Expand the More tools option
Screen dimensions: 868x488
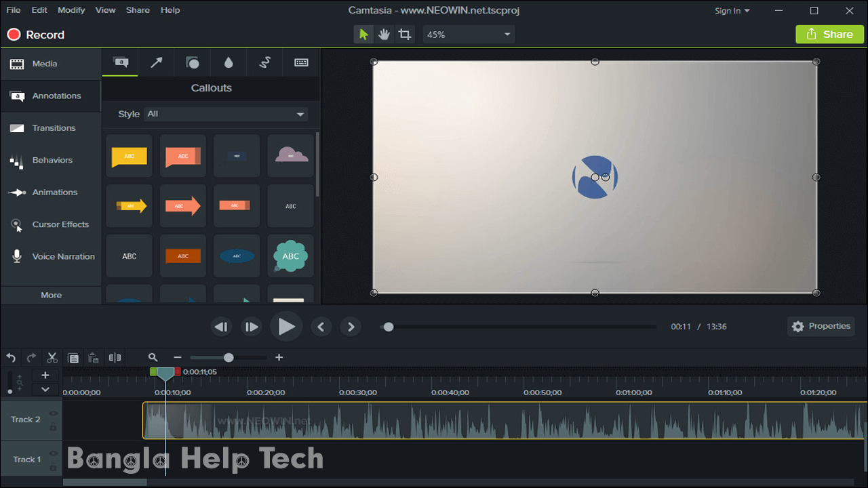(x=51, y=295)
